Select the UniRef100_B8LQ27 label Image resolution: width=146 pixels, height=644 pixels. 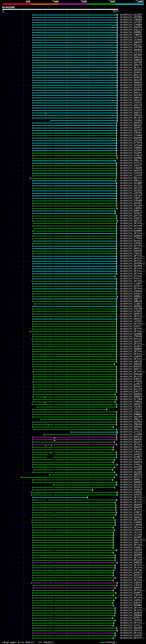131,45
